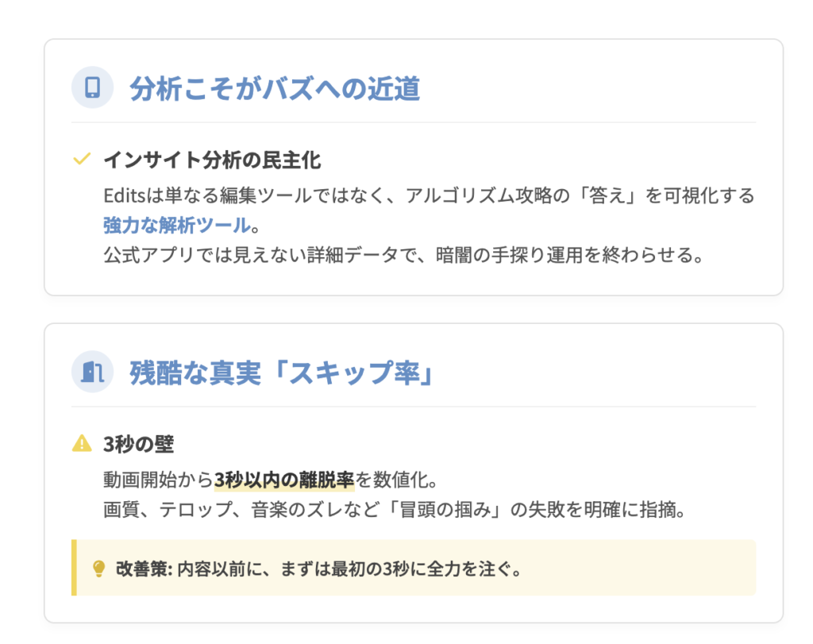Click the text 動画開始から
Screen dimensions: 813x644
(158, 480)
